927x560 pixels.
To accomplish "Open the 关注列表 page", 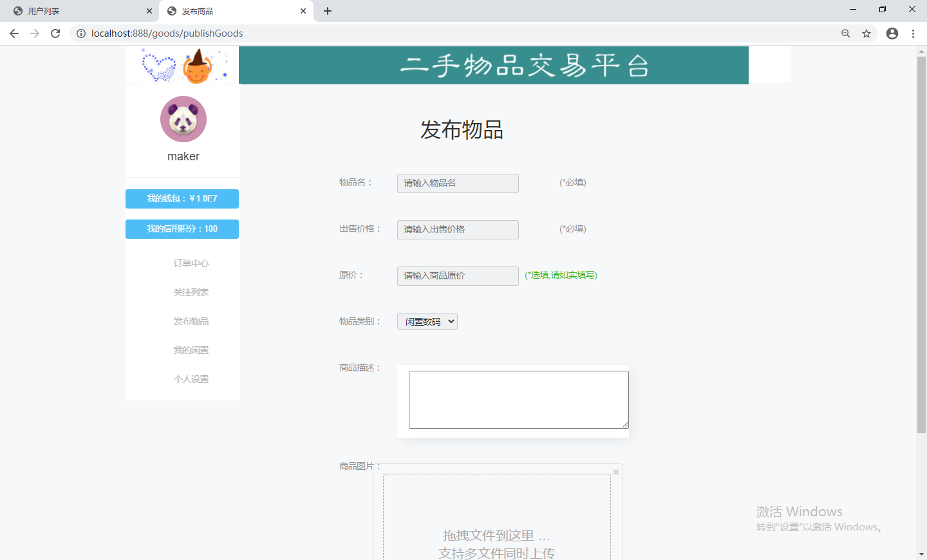I will (x=191, y=292).
